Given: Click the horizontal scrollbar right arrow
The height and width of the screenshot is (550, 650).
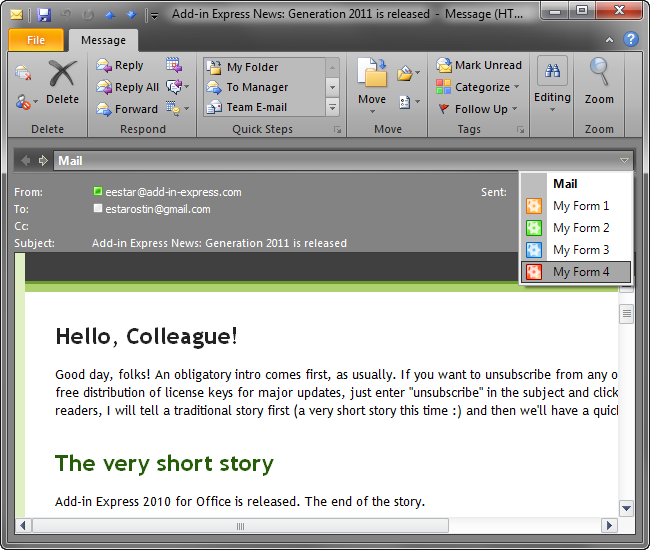Looking at the screenshot, I should 609,526.
